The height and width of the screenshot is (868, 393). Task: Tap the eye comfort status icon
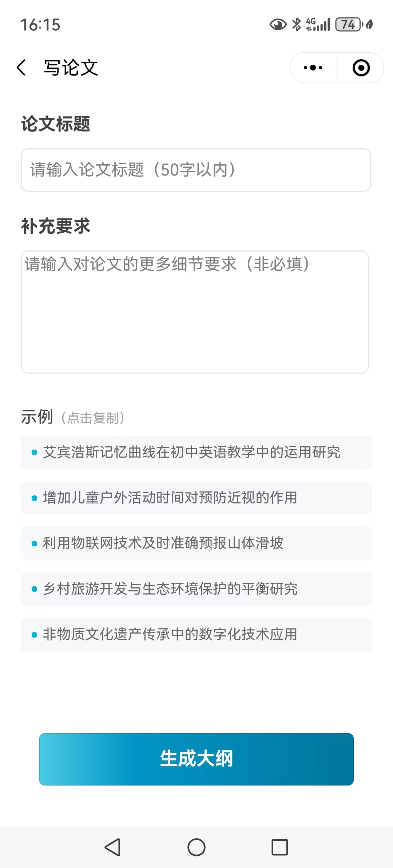[x=278, y=25]
